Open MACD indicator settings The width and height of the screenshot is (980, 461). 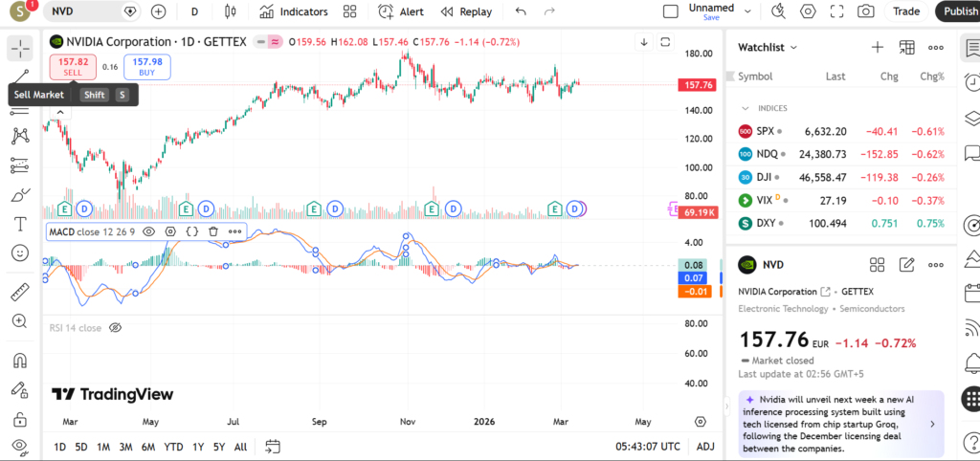[x=170, y=230]
